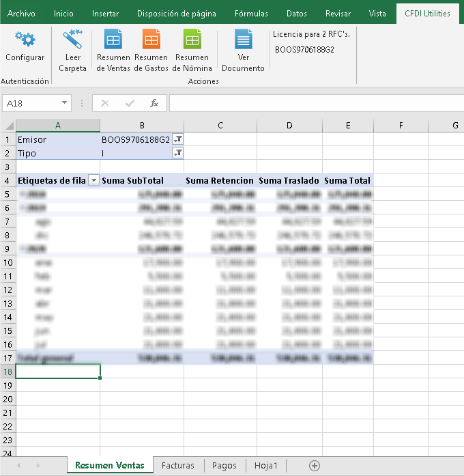Open the Archivo menu

point(21,13)
